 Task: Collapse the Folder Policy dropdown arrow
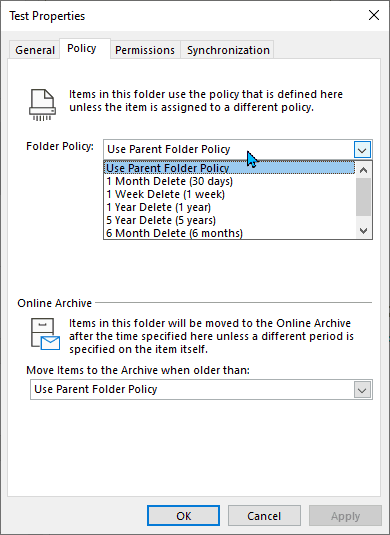tap(362, 150)
